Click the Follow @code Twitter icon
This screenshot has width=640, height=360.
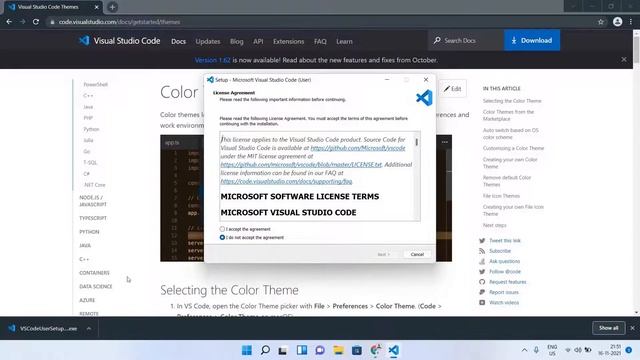[482, 271]
